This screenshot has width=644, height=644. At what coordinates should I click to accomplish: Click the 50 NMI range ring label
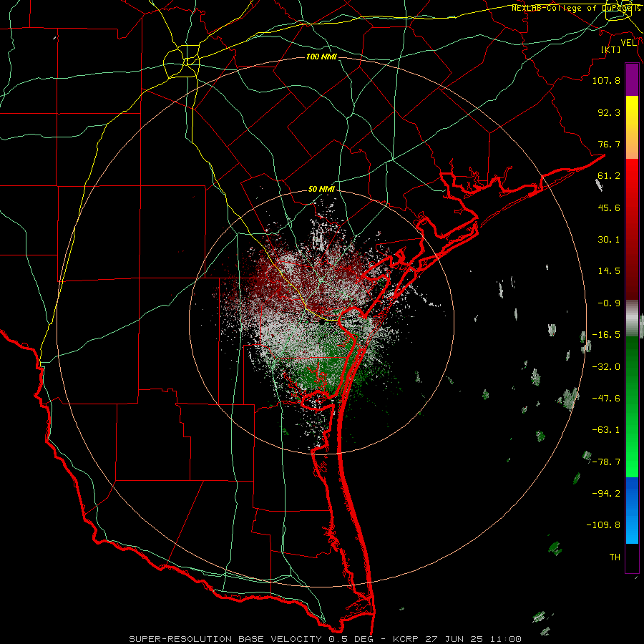pos(321,190)
